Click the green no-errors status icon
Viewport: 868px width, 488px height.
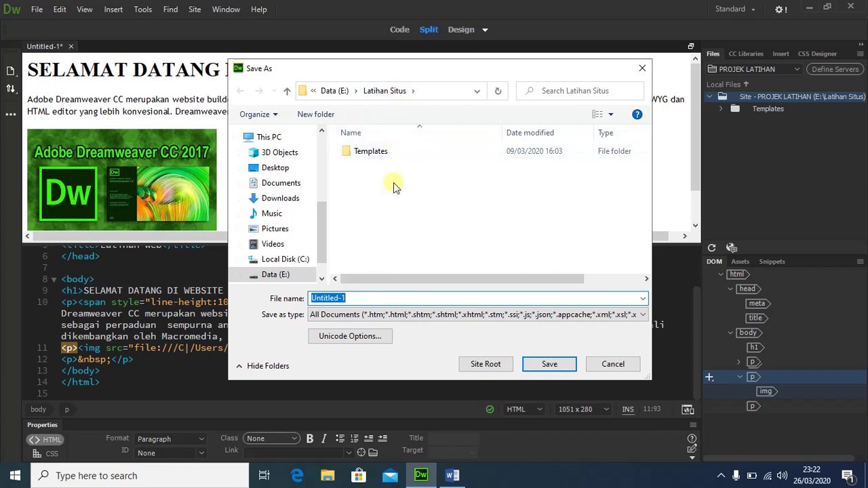pyautogui.click(x=490, y=409)
